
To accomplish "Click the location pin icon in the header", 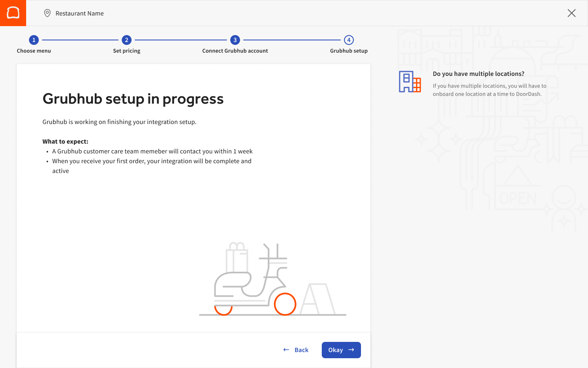I will click(x=47, y=13).
